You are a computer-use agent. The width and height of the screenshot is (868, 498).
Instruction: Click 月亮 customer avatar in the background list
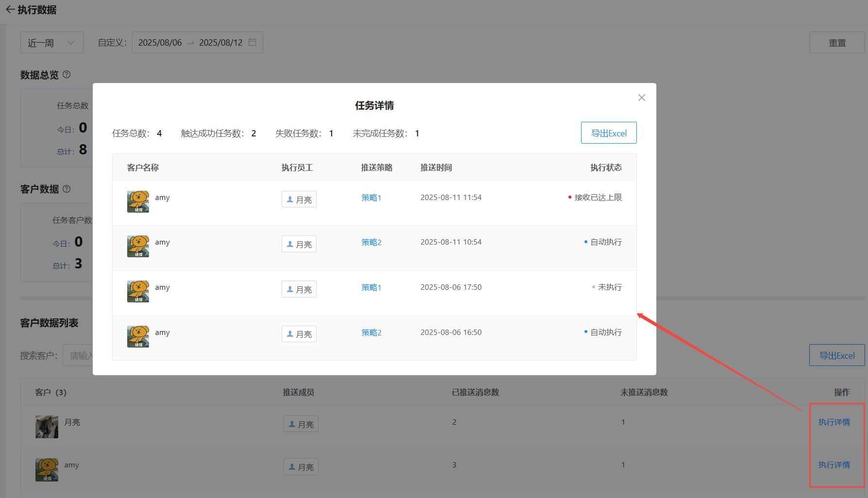click(x=47, y=427)
